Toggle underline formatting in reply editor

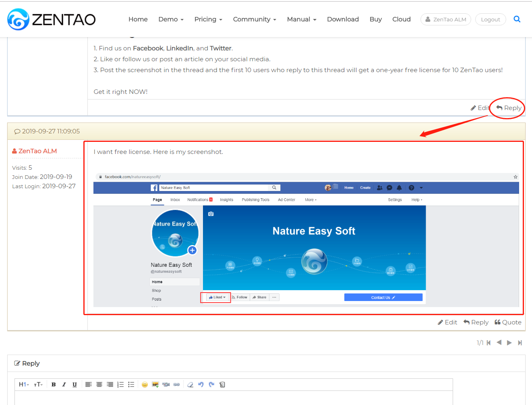click(75, 384)
